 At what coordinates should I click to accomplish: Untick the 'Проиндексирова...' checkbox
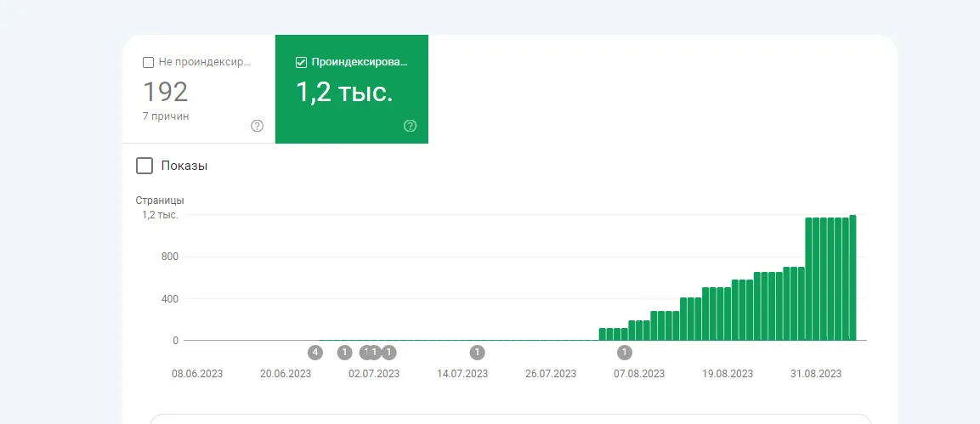(x=301, y=62)
